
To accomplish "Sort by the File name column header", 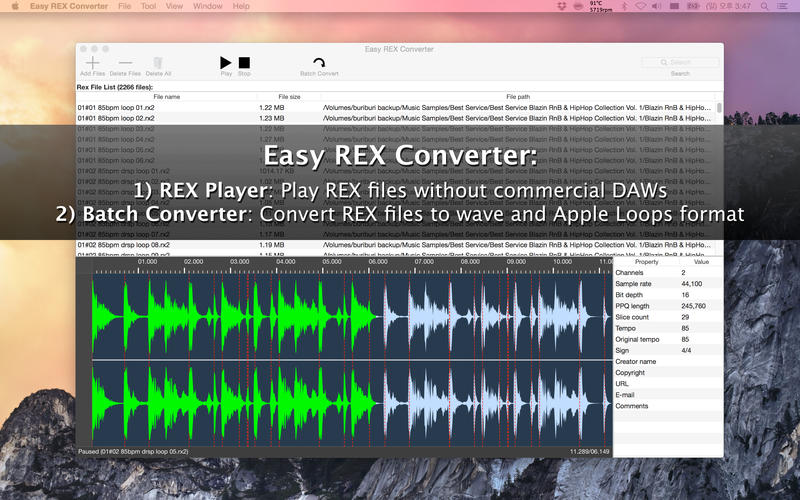I will tap(166, 96).
